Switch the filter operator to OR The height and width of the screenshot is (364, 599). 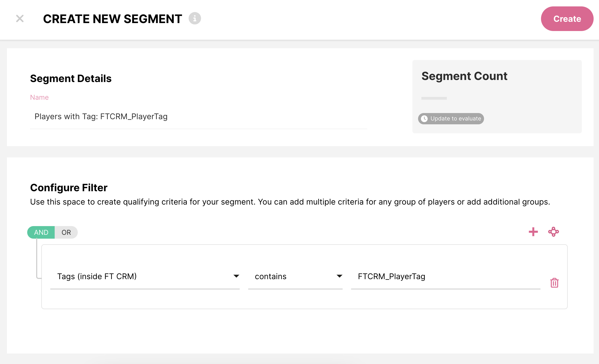click(x=66, y=232)
